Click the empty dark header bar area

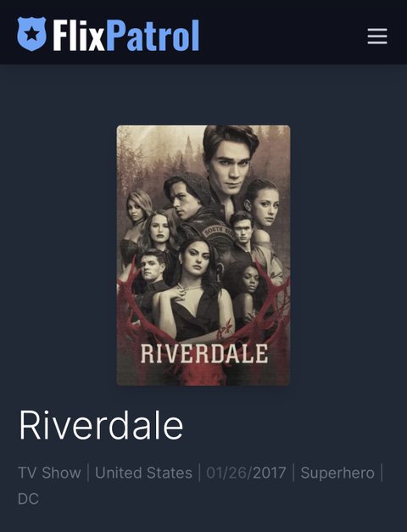(x=282, y=34)
